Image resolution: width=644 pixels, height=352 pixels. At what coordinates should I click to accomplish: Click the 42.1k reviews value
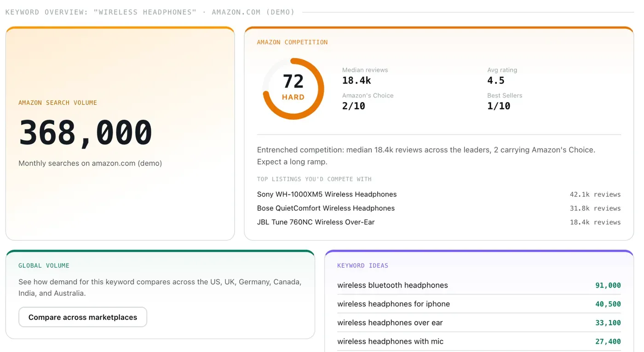[x=595, y=194]
